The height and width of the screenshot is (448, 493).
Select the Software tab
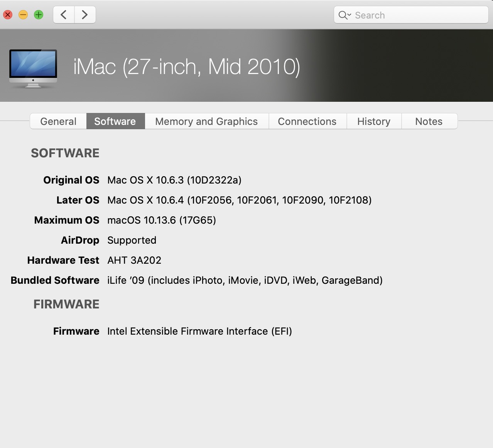click(x=115, y=121)
